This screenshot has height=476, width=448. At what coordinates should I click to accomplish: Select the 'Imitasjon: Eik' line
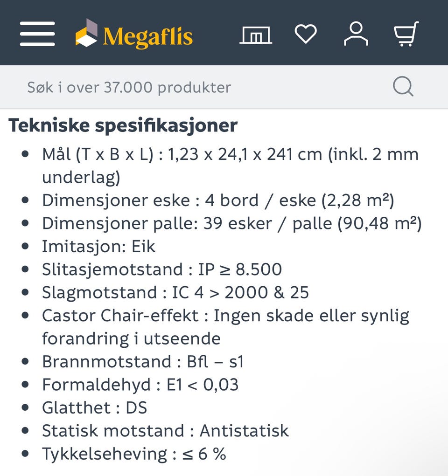pos(98,247)
